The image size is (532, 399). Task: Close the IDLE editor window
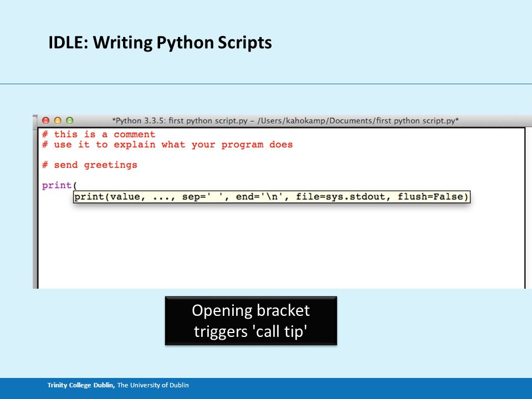46,120
